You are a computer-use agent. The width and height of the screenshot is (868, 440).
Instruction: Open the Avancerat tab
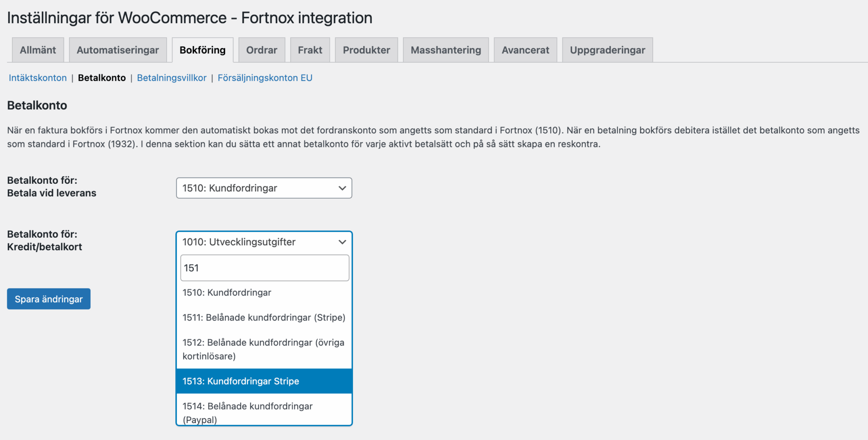(525, 50)
